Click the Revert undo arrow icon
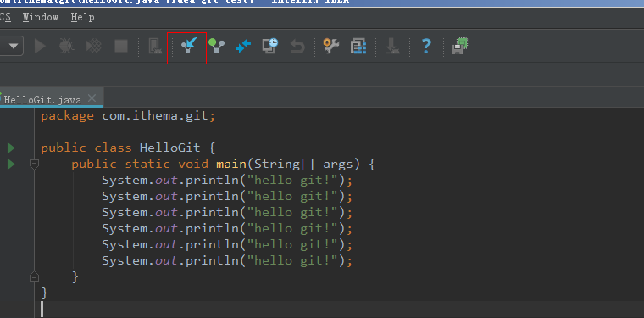Image resolution: width=644 pixels, height=318 pixels. click(297, 46)
